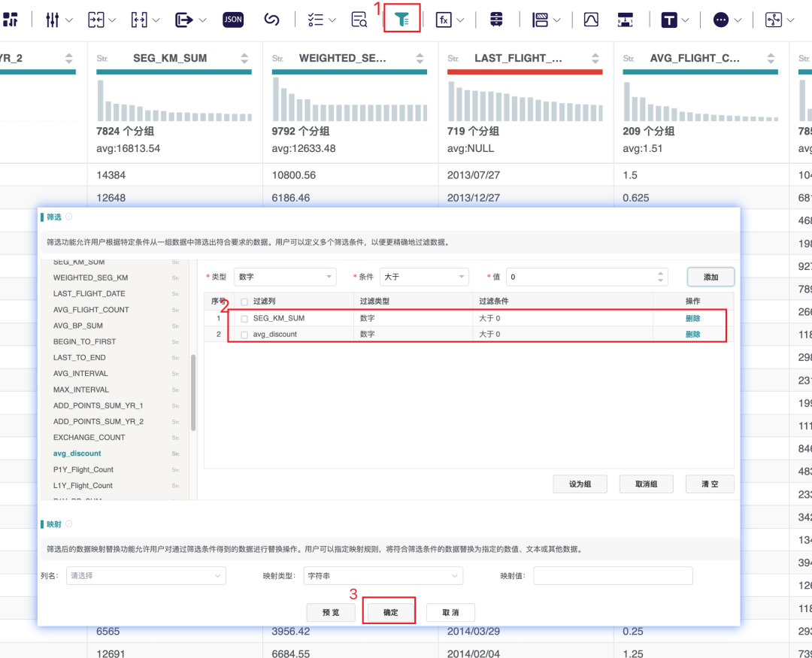Click the swirl link icon in toolbar
The image size is (812, 658).
point(272,20)
